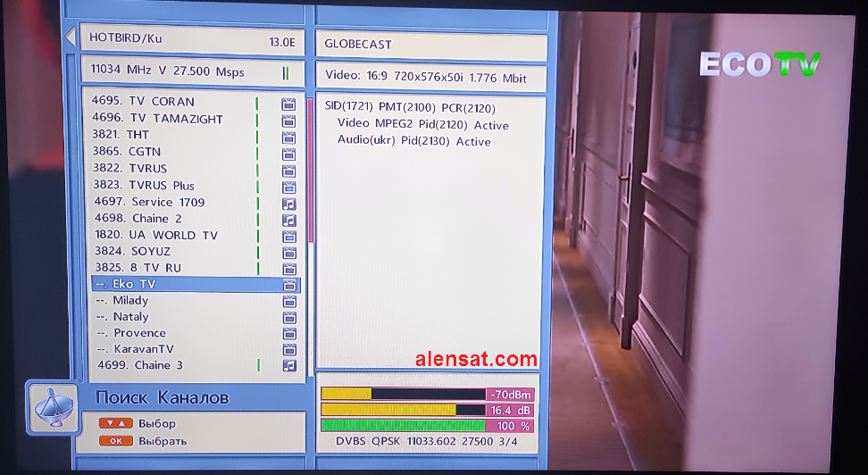Screen dimensions: 868x475
Task: Click the alensat.com watermark link
Action: 476,360
